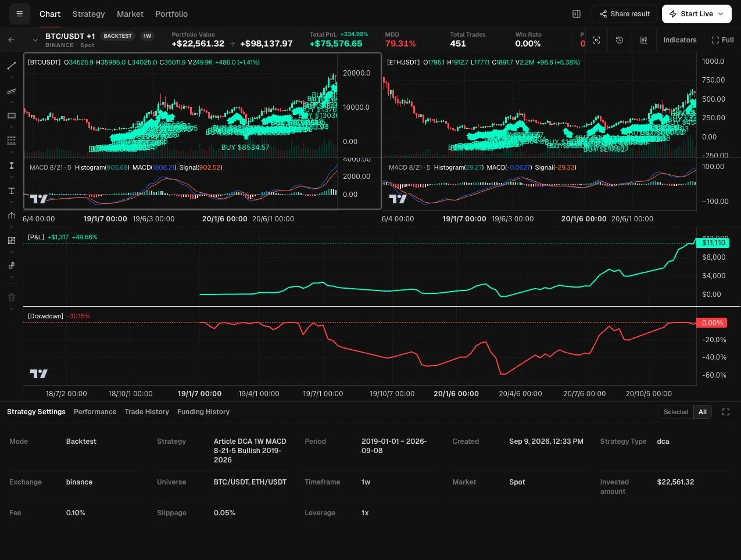Expand the BTC/USDT pair selector chevron
The width and height of the screenshot is (741, 560).
pos(35,40)
